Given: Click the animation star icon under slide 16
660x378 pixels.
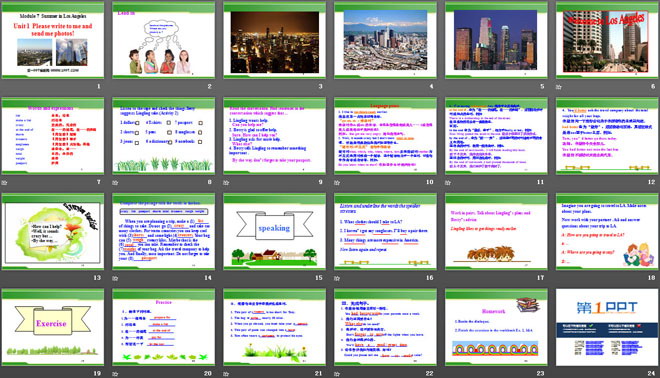Looking at the screenshot, I should tap(337, 278).
